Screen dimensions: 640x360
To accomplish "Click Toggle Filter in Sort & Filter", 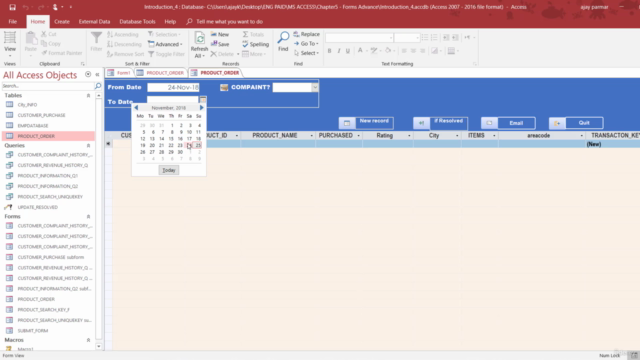I will [x=167, y=54].
